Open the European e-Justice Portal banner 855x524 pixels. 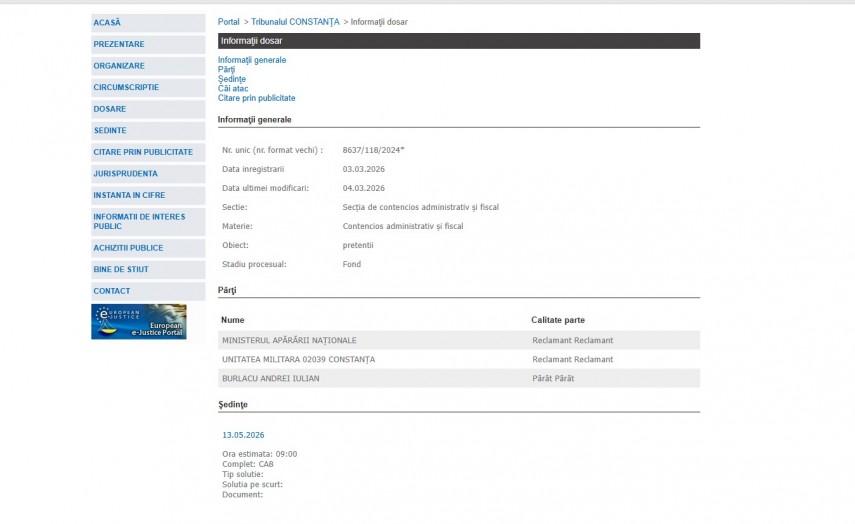click(138, 322)
